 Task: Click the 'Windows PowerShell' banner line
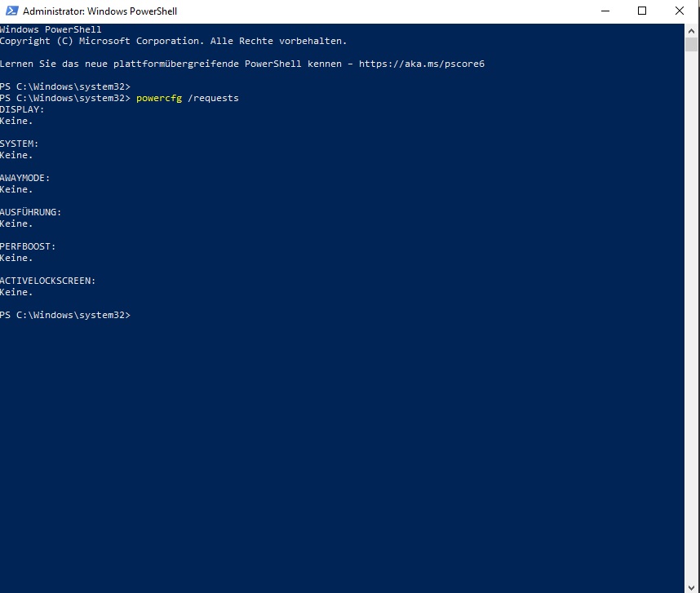pyautogui.click(x=51, y=29)
